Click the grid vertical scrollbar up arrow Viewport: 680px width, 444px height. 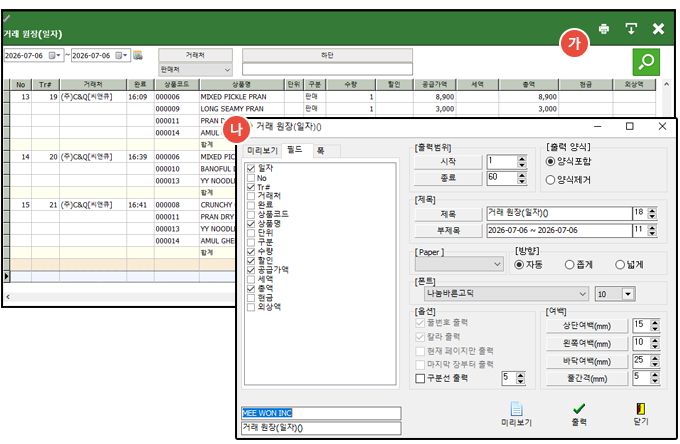(667, 84)
